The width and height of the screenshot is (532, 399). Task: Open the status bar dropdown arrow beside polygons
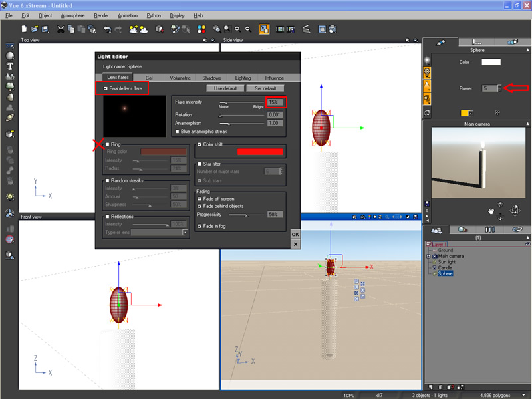(524, 395)
